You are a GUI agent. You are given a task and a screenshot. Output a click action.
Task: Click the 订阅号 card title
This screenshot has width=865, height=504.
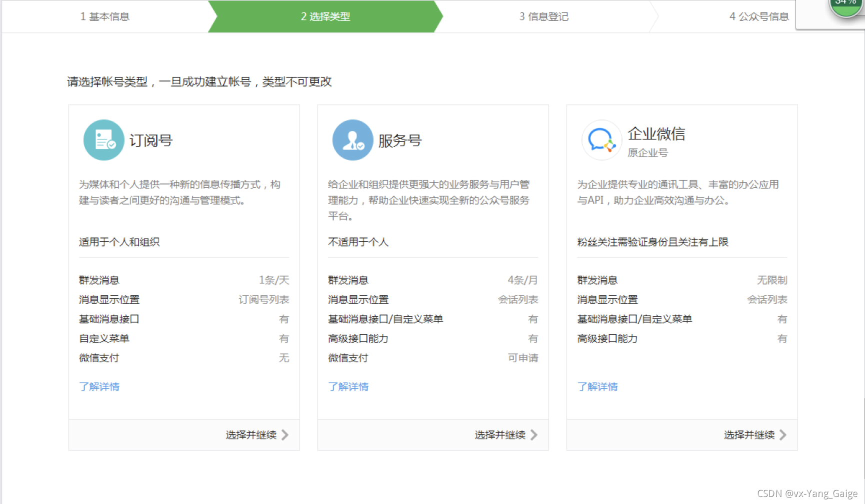coord(151,140)
